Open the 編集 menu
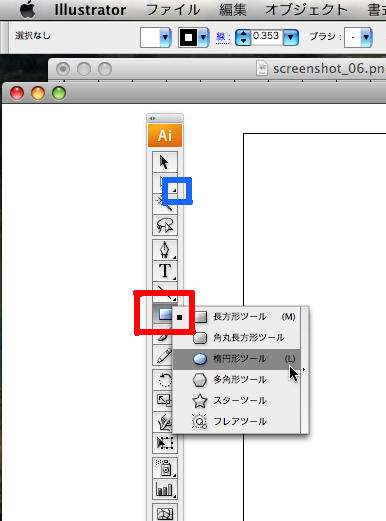 [x=233, y=10]
